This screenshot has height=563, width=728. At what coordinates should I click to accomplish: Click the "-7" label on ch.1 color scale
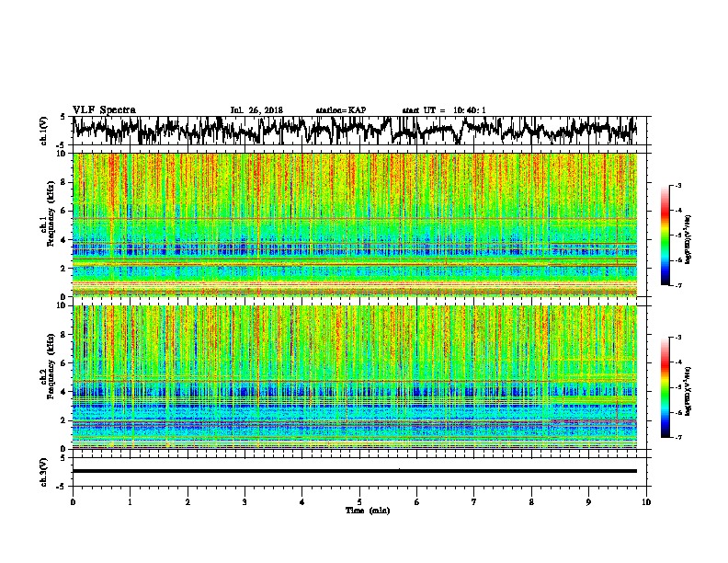[678, 285]
